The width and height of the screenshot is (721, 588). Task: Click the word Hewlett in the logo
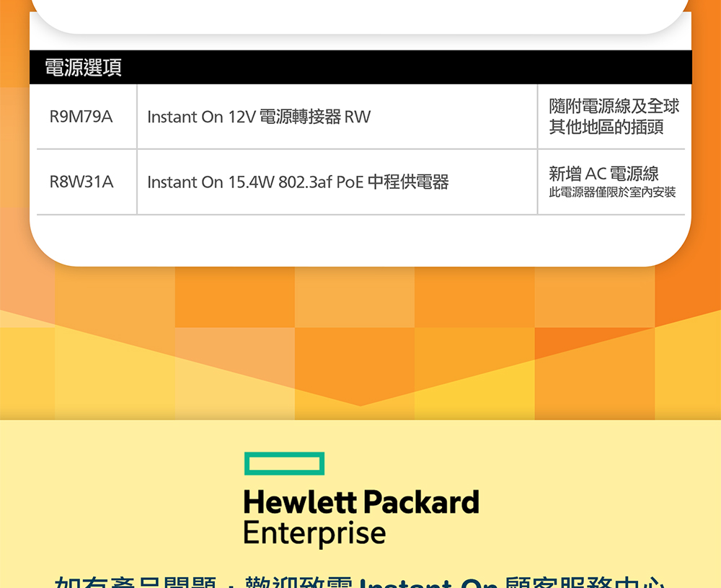click(300, 502)
